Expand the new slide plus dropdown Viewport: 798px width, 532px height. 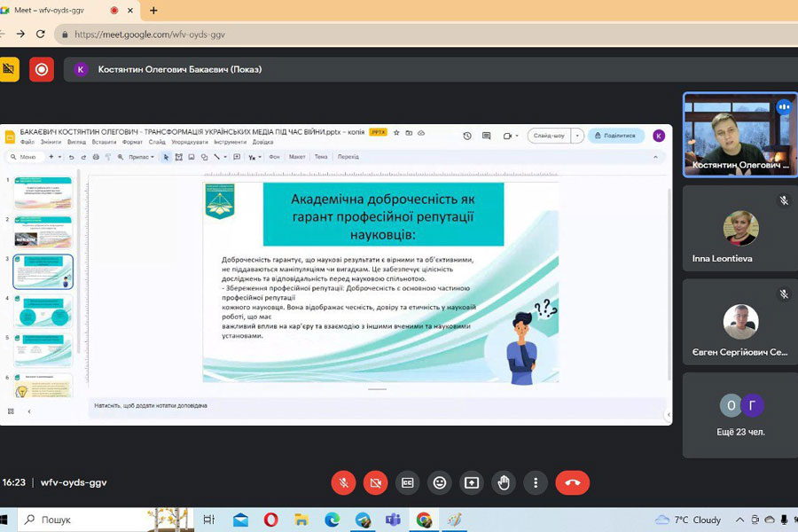coord(59,157)
